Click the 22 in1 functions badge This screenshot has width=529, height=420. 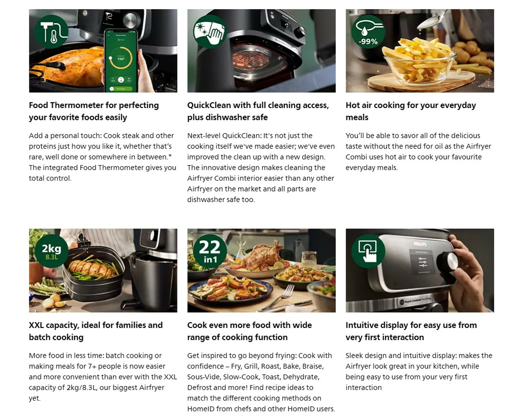point(210,252)
